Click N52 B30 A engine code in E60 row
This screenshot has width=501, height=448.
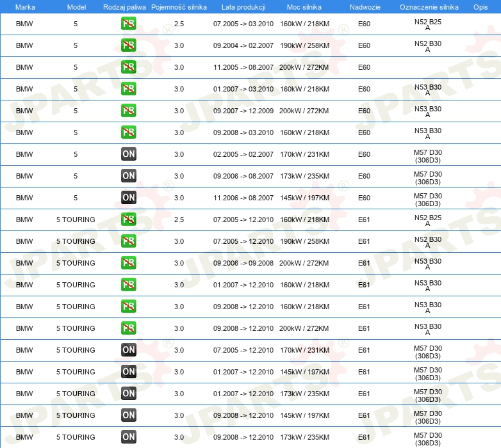point(428,46)
